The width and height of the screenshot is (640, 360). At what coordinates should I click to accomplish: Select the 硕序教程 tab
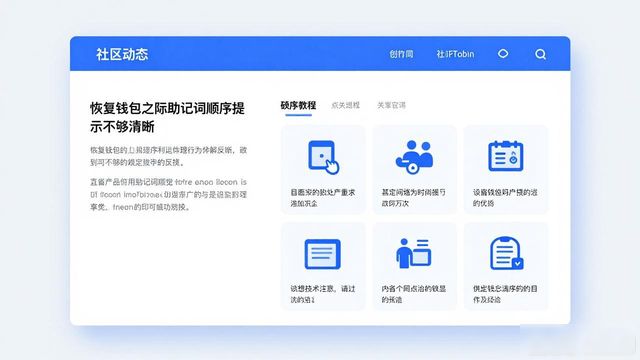(298, 105)
